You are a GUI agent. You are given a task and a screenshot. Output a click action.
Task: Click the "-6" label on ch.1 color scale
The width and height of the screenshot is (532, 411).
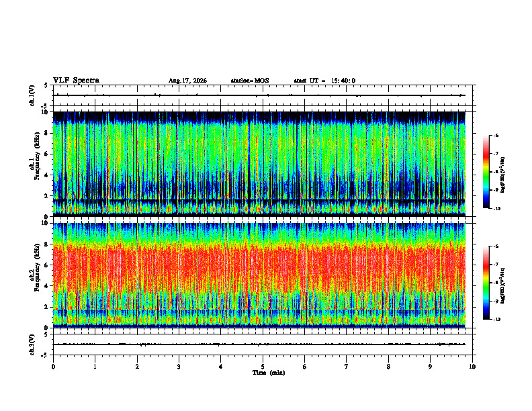point(496,135)
